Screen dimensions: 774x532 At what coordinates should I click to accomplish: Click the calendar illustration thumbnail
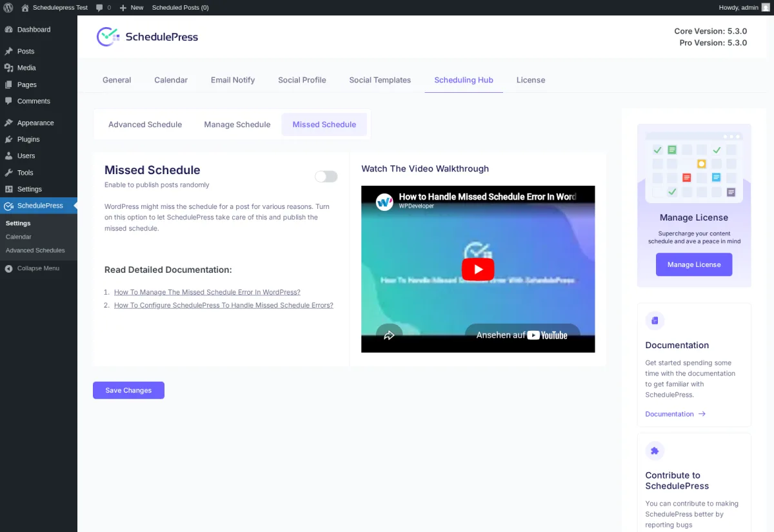coord(694,168)
